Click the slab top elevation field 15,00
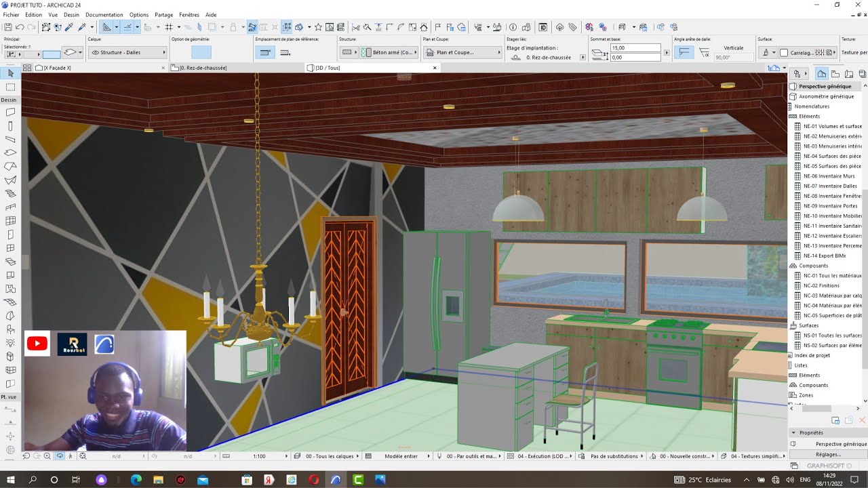Viewport: 868px width, 488px height. (x=635, y=48)
